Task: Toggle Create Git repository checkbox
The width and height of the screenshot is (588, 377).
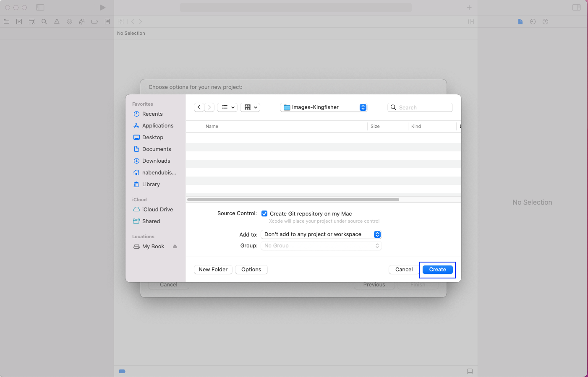Action: (x=264, y=213)
